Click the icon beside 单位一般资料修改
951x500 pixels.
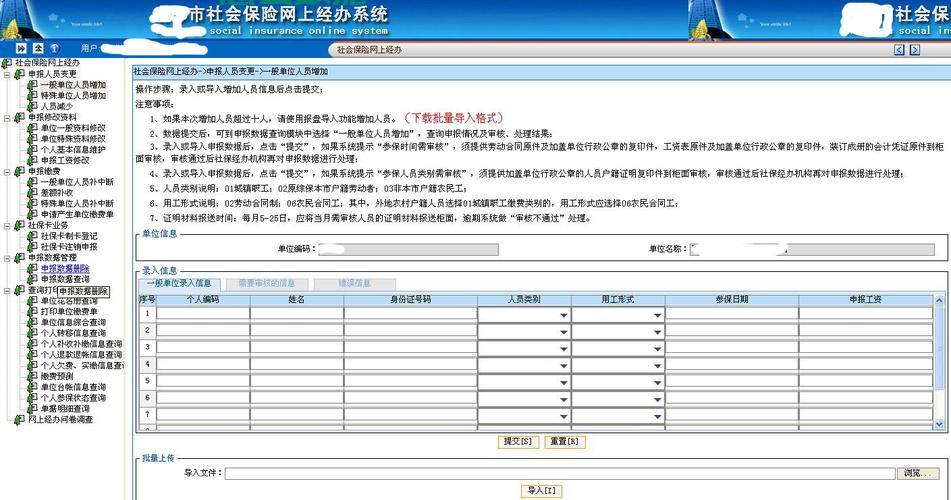point(33,128)
